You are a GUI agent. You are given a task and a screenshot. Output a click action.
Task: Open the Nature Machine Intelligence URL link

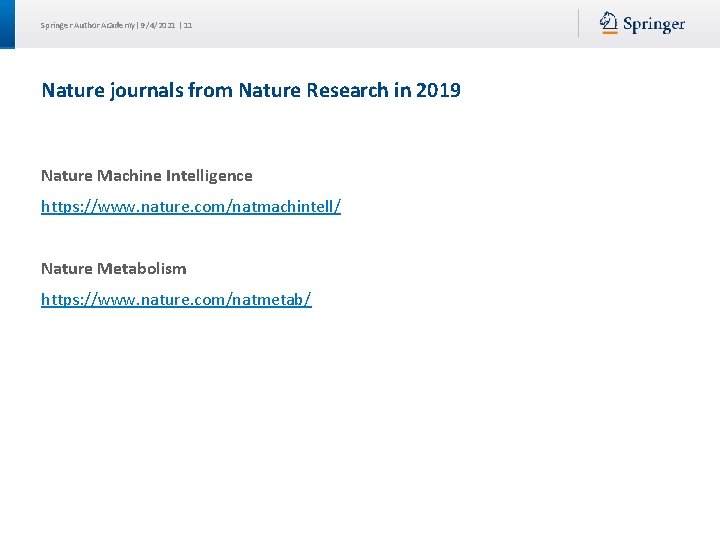tap(191, 207)
